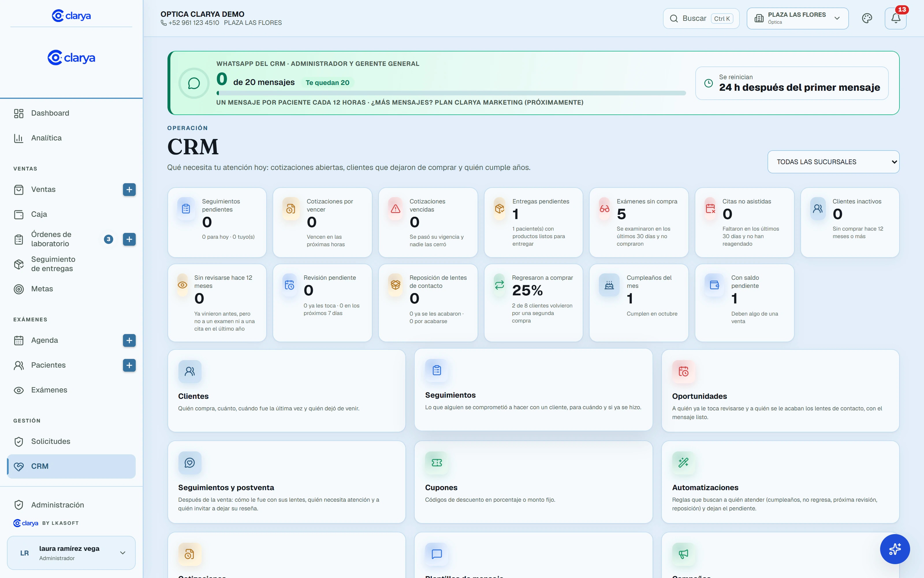Click the Regresaron a comprar arrows icon
924x578 pixels.
point(500,285)
